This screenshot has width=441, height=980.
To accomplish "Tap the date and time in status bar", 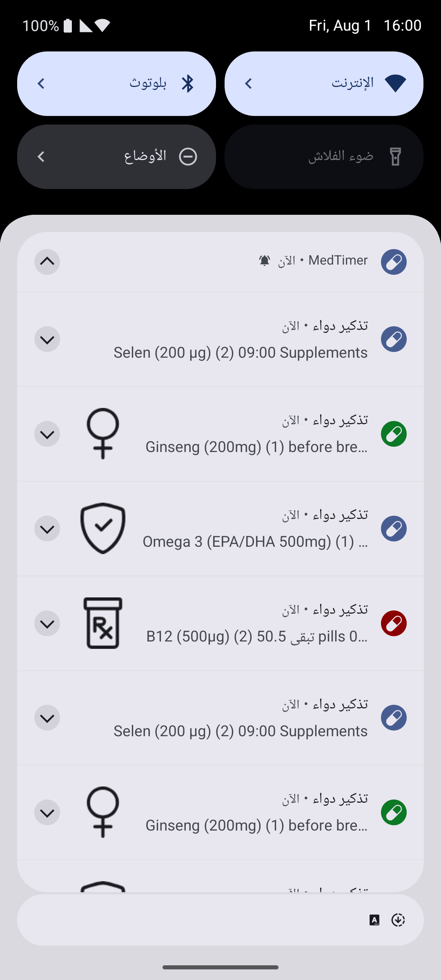I will click(x=365, y=26).
